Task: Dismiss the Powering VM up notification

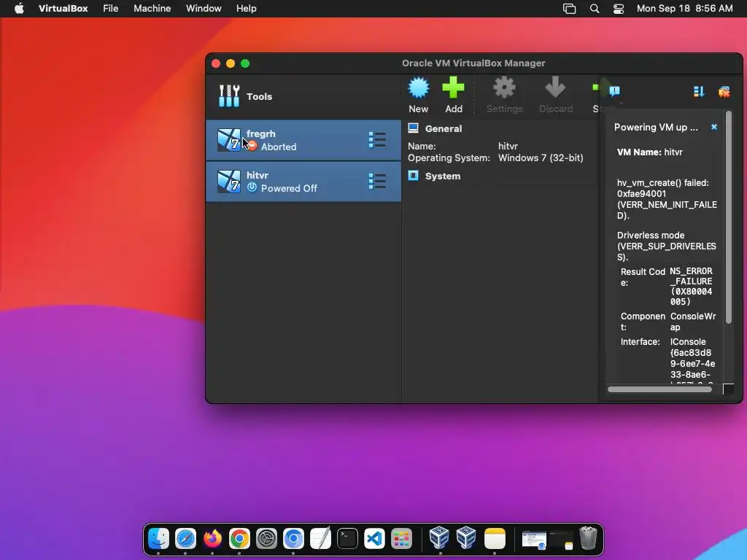Action: [x=713, y=127]
